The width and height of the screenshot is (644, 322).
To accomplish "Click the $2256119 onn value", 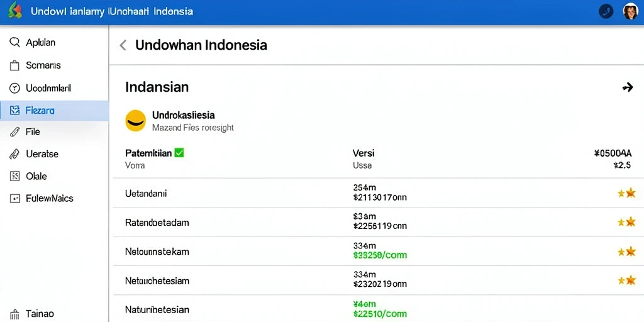I will click(380, 226).
